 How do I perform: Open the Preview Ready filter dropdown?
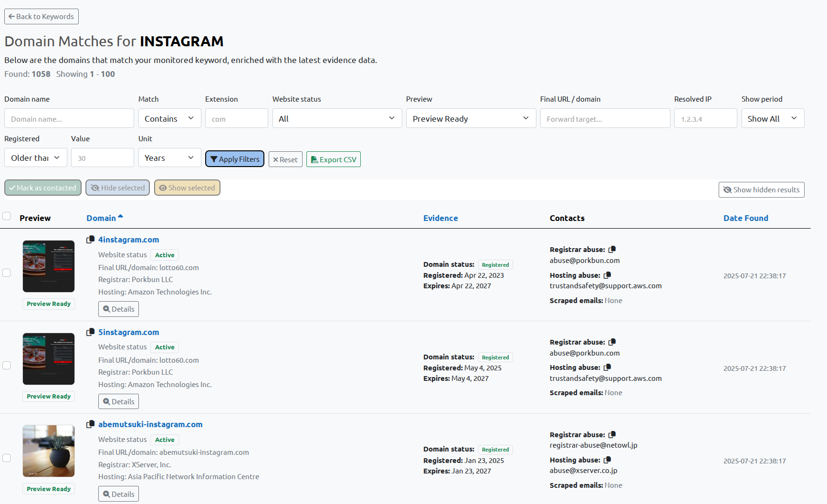[x=471, y=118]
